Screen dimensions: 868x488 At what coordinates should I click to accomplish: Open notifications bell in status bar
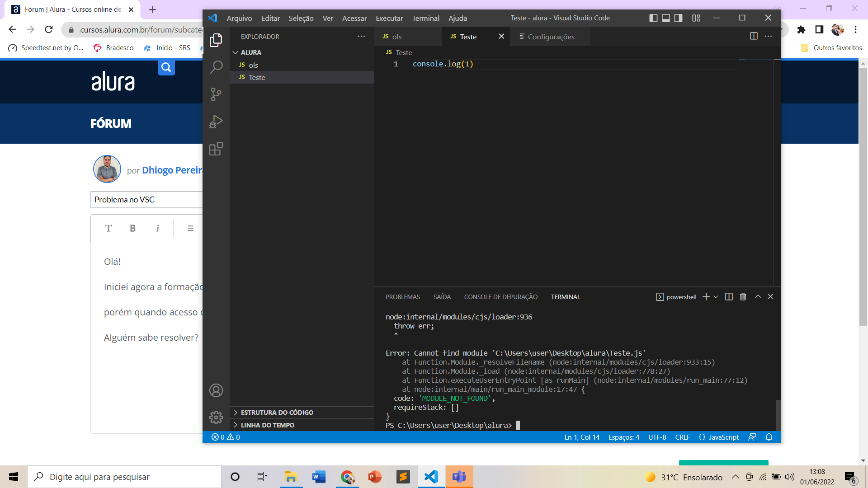tap(769, 437)
